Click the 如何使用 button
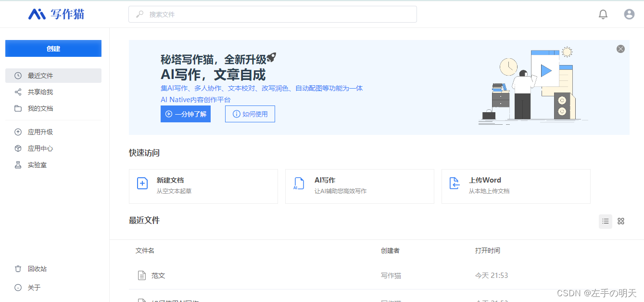Viewport: 644px width, 302px height. pyautogui.click(x=250, y=114)
